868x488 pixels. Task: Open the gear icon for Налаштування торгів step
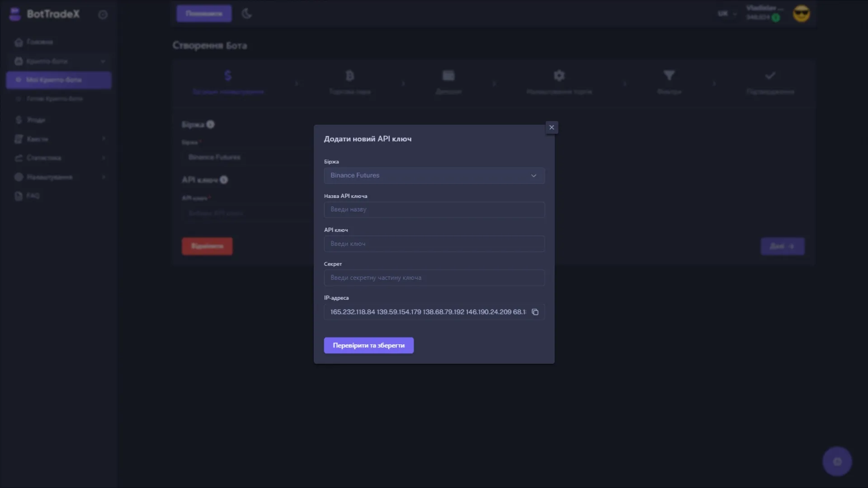pyautogui.click(x=559, y=75)
